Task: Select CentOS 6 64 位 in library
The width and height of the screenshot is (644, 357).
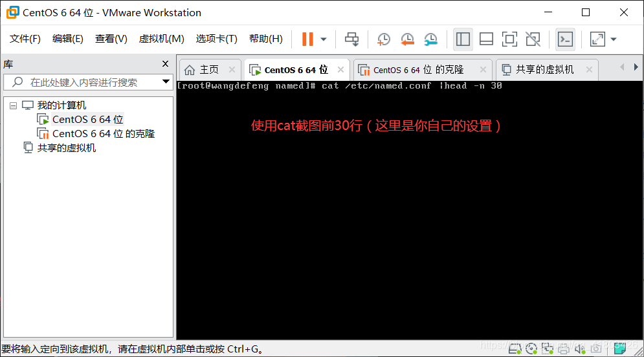Action: coord(87,120)
